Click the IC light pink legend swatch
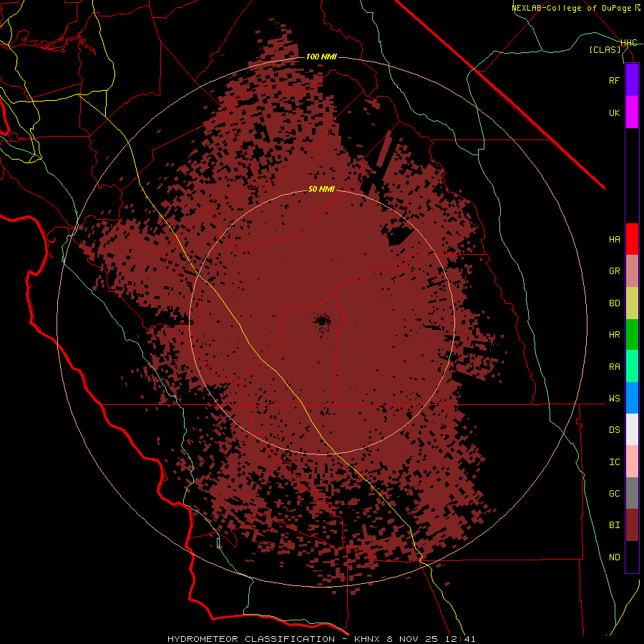Viewport: 644px width, 644px height. point(632,462)
